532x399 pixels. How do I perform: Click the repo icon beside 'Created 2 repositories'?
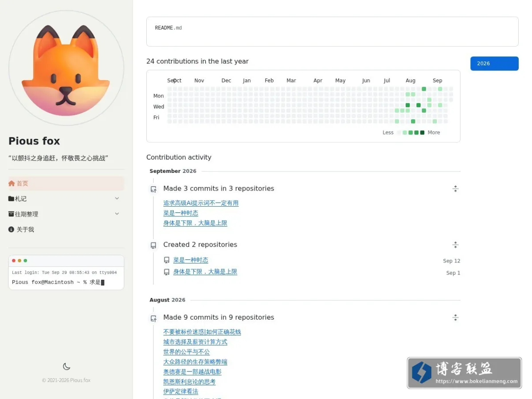(153, 245)
